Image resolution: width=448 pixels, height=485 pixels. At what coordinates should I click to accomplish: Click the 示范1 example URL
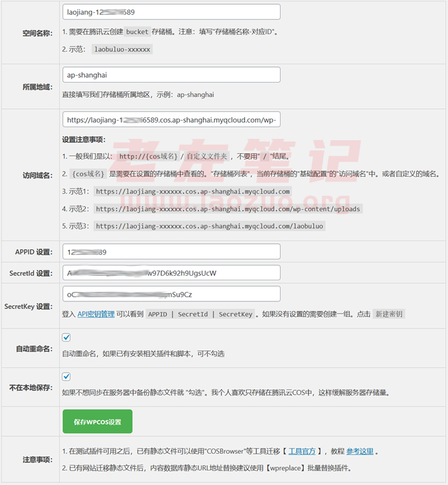(192, 192)
